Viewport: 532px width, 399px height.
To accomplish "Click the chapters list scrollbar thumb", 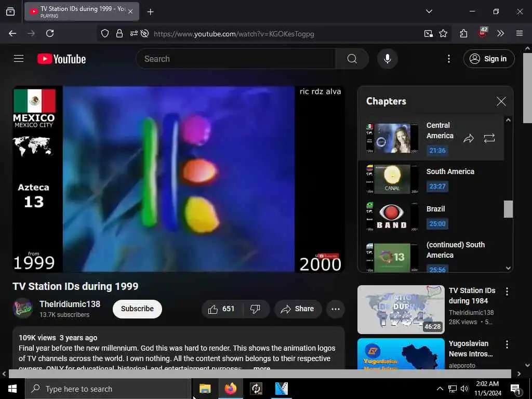I will click(508, 209).
